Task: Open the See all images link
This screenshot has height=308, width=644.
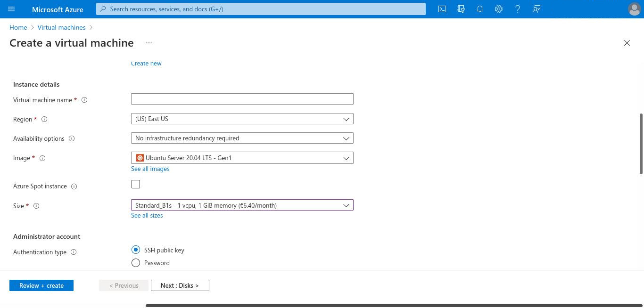Action: click(x=150, y=169)
